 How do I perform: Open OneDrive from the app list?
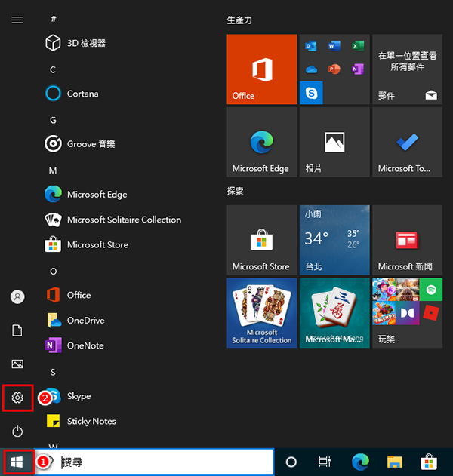point(75,321)
